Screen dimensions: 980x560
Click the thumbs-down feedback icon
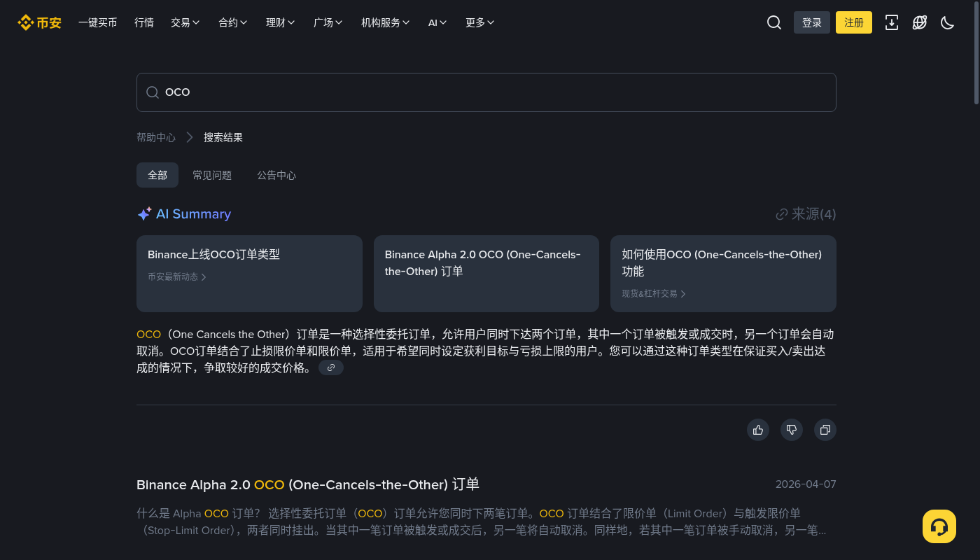click(x=792, y=430)
